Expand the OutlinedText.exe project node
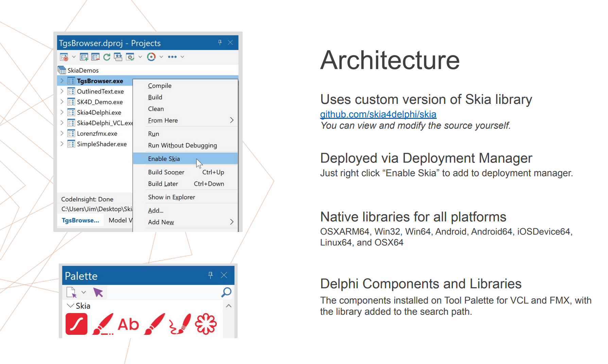608x364 pixels. pos(62,91)
